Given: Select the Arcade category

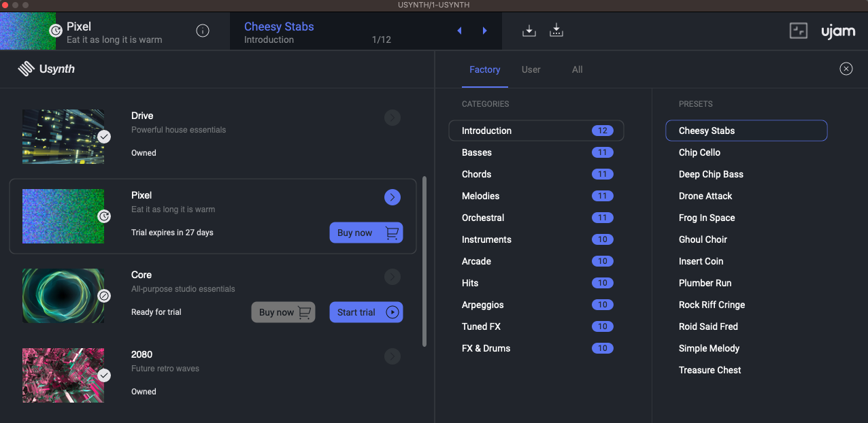Looking at the screenshot, I should pyautogui.click(x=536, y=261).
